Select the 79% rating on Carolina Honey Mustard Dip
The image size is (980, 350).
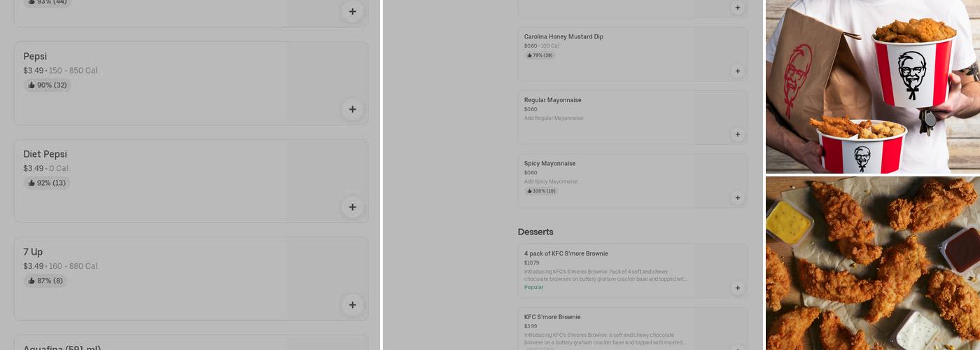(x=540, y=55)
